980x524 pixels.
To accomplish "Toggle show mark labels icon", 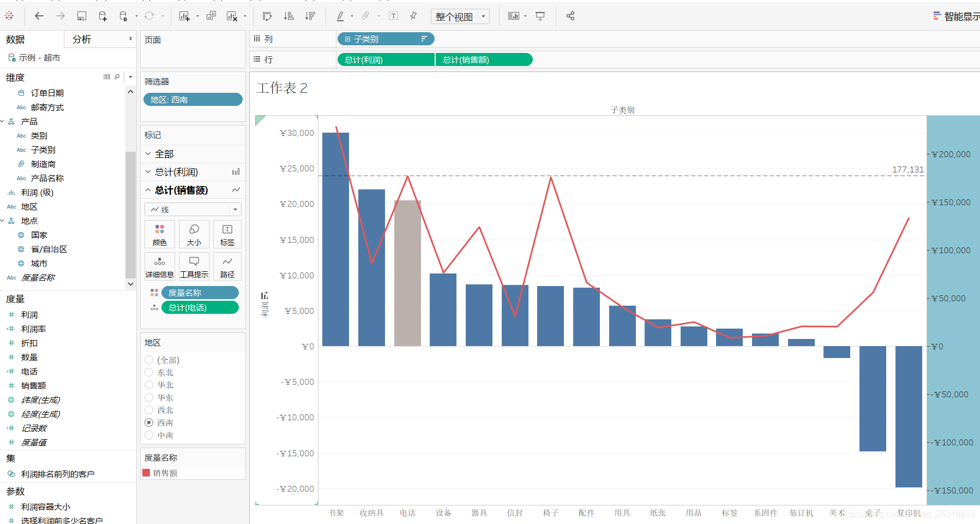I will (394, 16).
